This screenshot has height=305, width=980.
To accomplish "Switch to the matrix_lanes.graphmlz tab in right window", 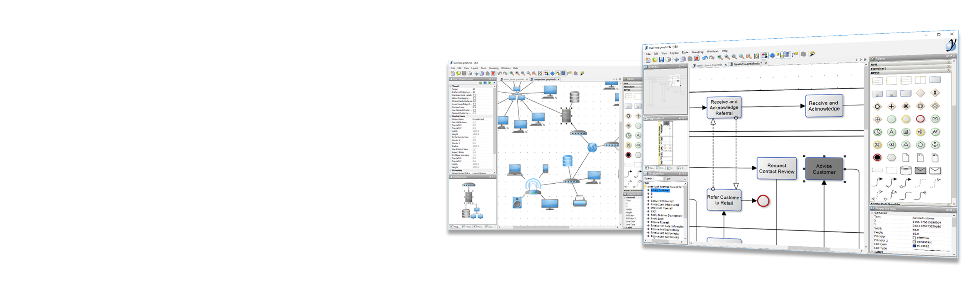I will pyautogui.click(x=709, y=65).
